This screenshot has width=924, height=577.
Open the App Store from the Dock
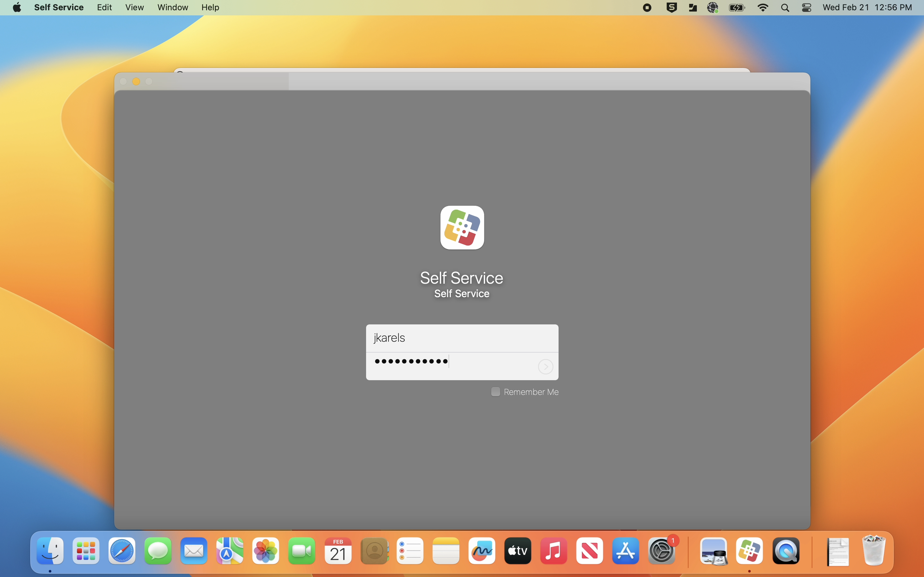pos(625,551)
